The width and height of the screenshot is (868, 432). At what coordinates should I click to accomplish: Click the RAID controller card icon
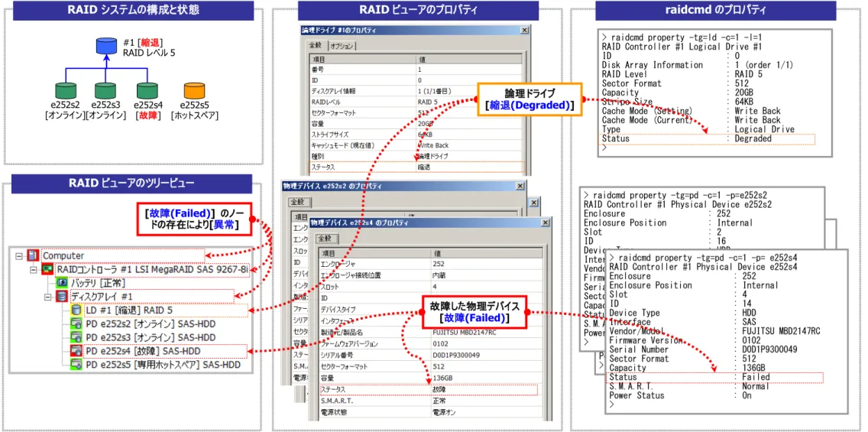[x=47, y=270]
